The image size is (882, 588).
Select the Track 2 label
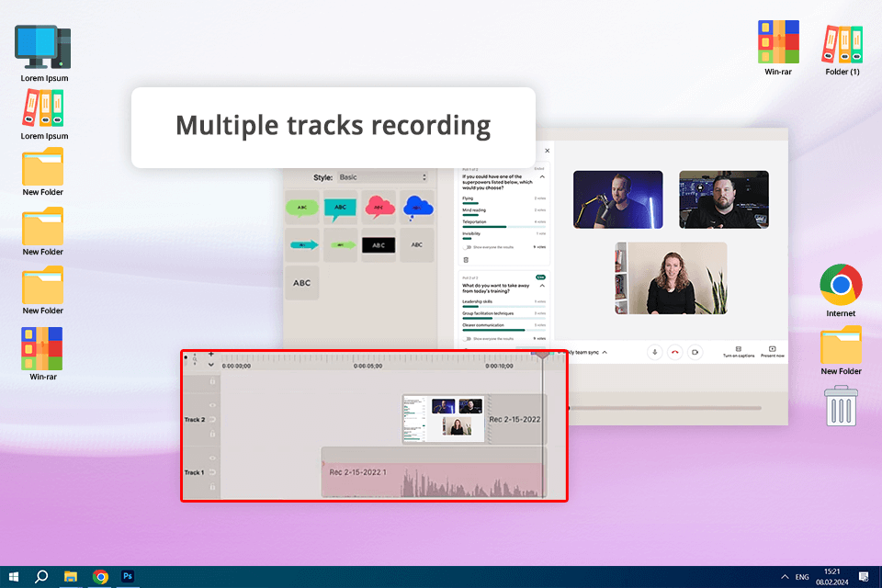tap(195, 420)
